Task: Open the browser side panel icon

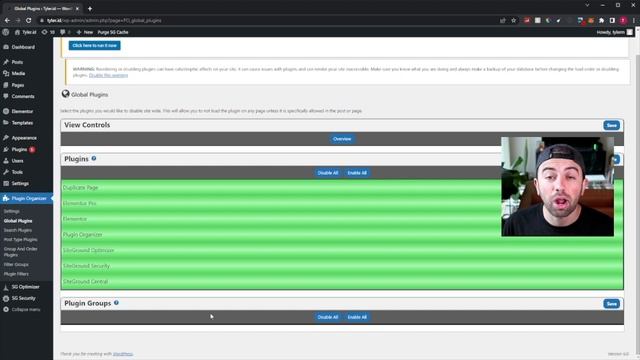Action: 612,20
